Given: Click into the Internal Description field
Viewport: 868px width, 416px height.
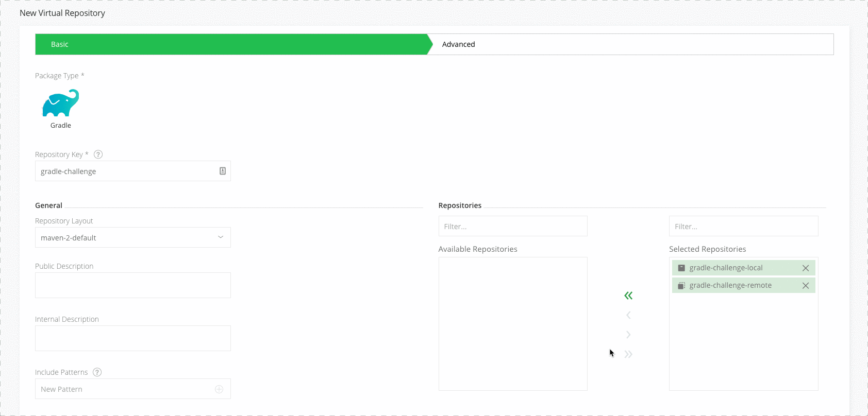Looking at the screenshot, I should pos(132,338).
